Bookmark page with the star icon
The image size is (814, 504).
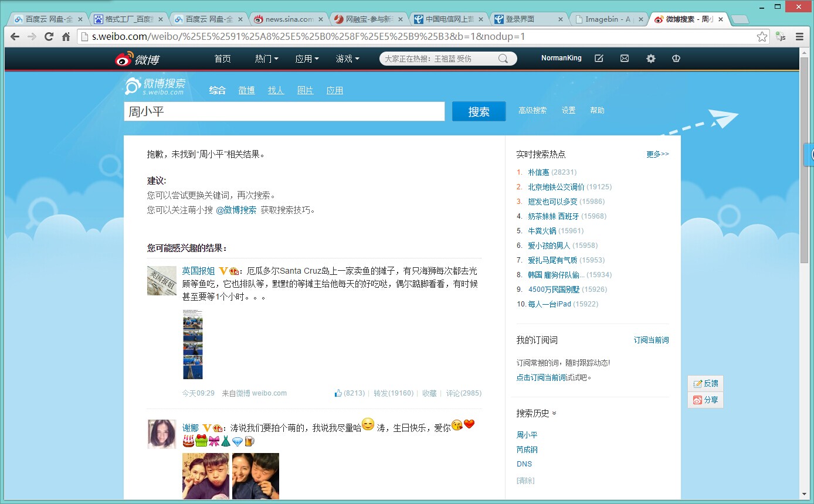point(762,37)
